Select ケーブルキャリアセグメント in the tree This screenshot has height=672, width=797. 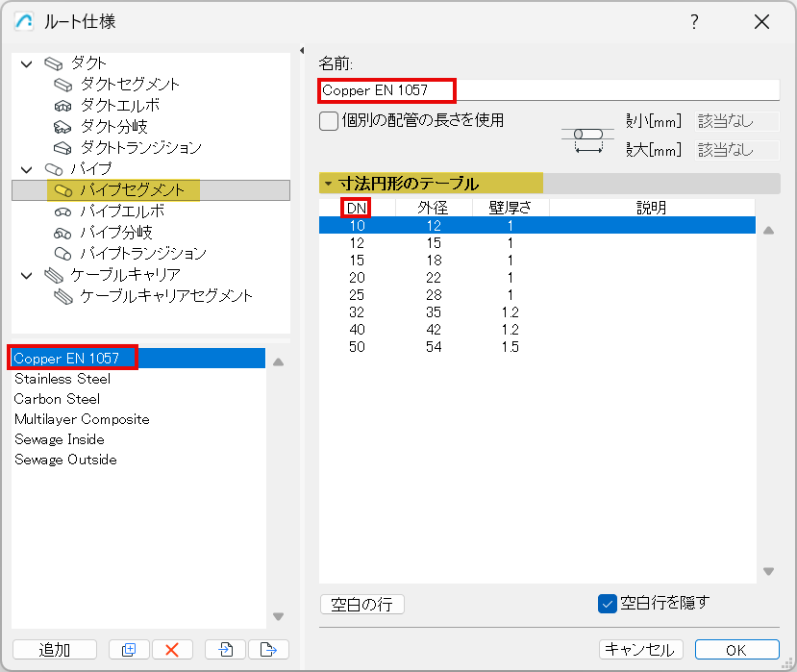(166, 296)
